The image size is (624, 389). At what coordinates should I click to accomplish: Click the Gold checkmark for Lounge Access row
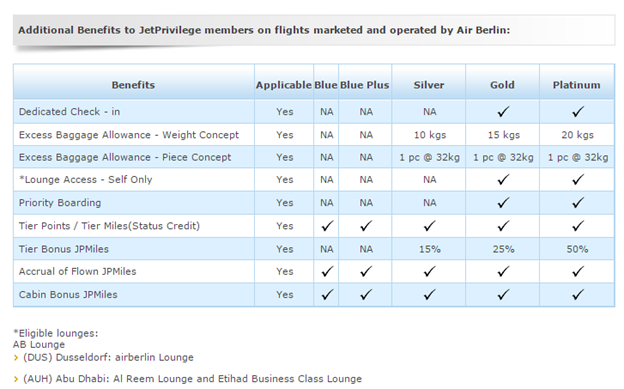pos(503,180)
